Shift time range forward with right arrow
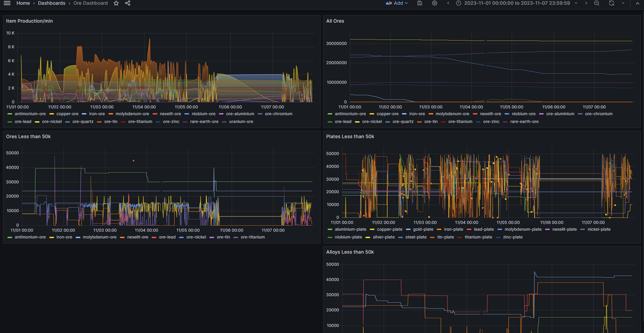This screenshot has width=644, height=333. point(586,3)
